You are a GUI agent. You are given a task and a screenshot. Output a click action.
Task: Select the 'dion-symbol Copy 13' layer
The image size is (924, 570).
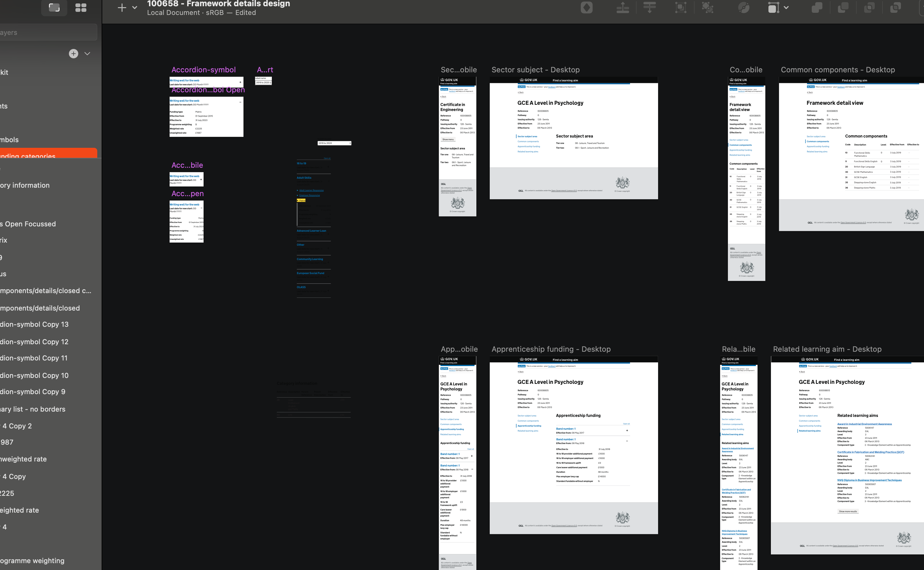pyautogui.click(x=34, y=324)
